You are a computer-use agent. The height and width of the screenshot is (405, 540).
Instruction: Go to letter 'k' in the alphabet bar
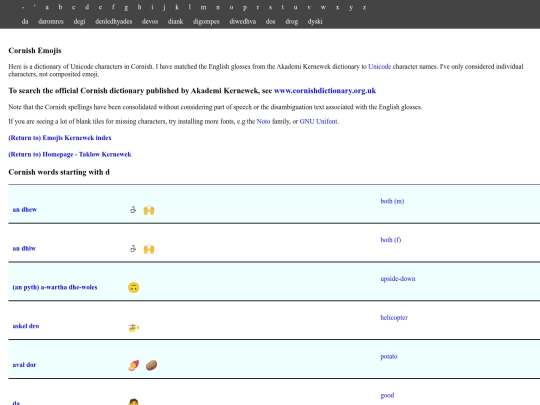pos(177,7)
